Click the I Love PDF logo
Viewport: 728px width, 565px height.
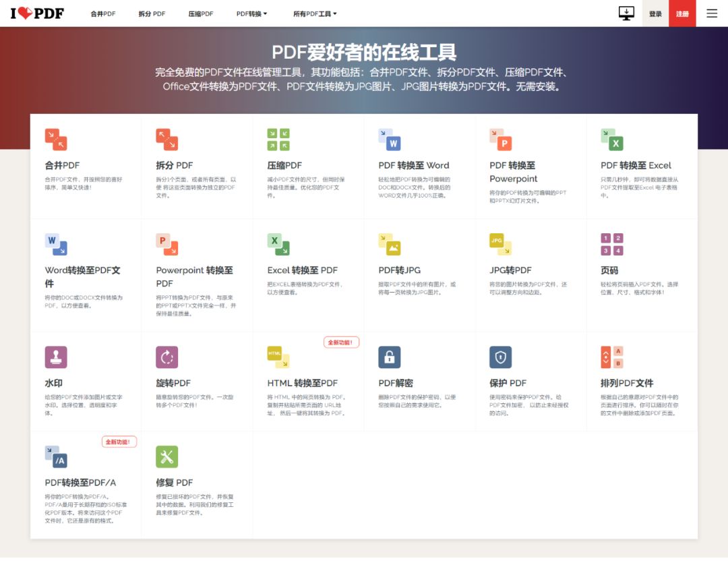point(37,13)
